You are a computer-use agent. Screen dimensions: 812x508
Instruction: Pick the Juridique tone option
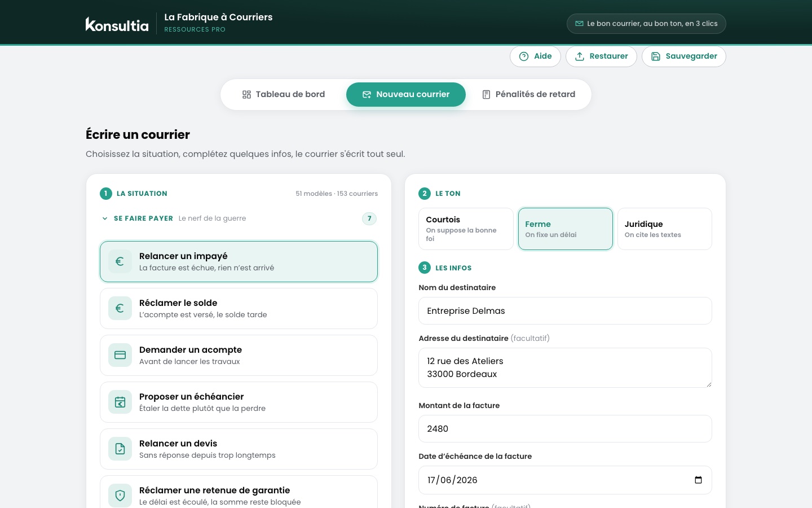click(665, 229)
